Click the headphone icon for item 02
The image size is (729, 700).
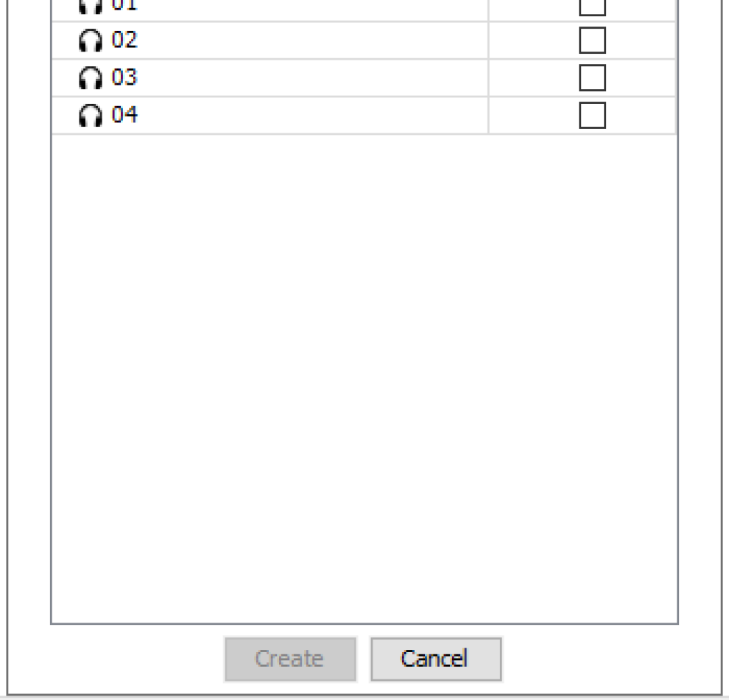coord(90,41)
